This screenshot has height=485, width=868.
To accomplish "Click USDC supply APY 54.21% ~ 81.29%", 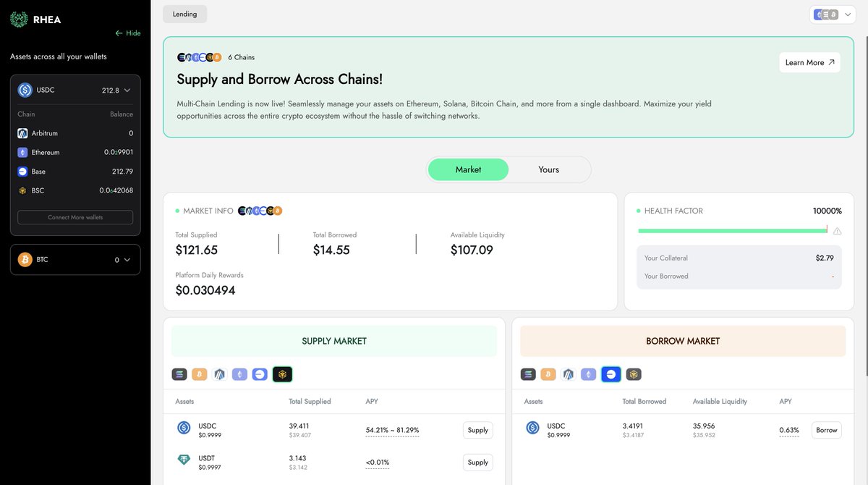I will point(392,430).
